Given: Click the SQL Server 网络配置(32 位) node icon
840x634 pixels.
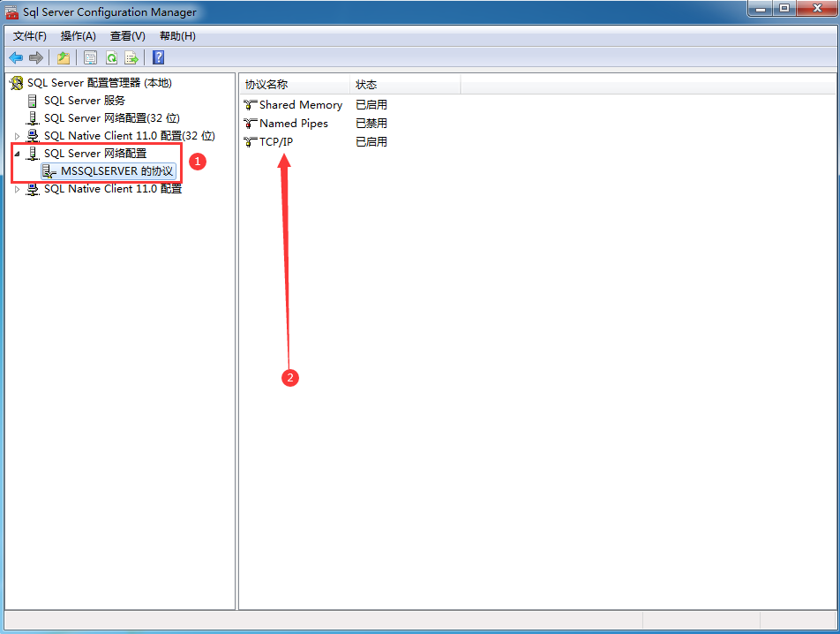Looking at the screenshot, I should (33, 118).
